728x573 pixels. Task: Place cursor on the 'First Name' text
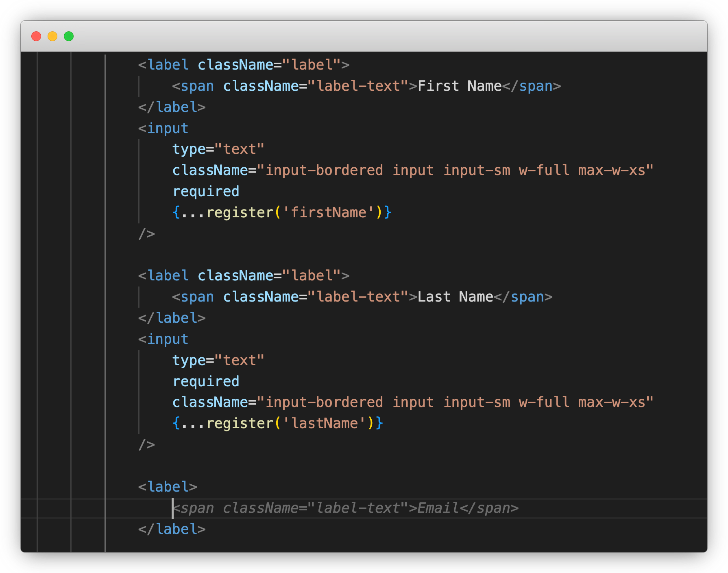tap(459, 86)
